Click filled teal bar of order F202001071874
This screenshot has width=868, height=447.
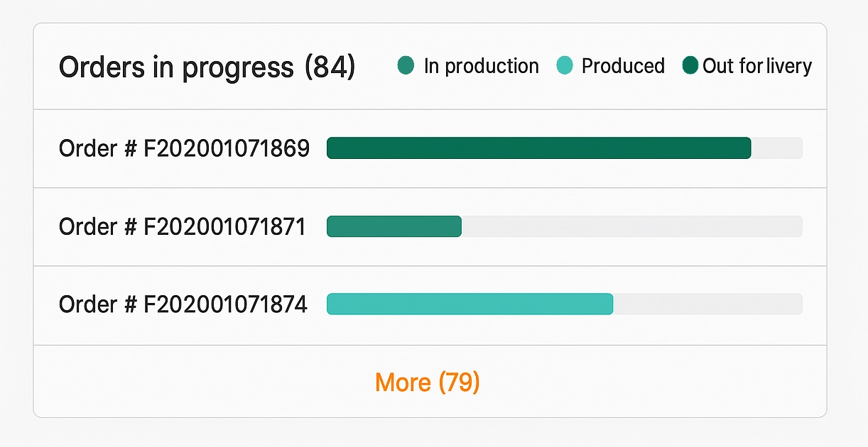[470, 304]
